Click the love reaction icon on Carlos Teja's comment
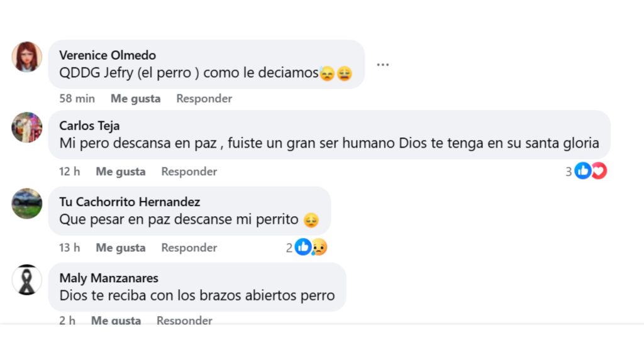The height and width of the screenshot is (362, 644). 598,170
